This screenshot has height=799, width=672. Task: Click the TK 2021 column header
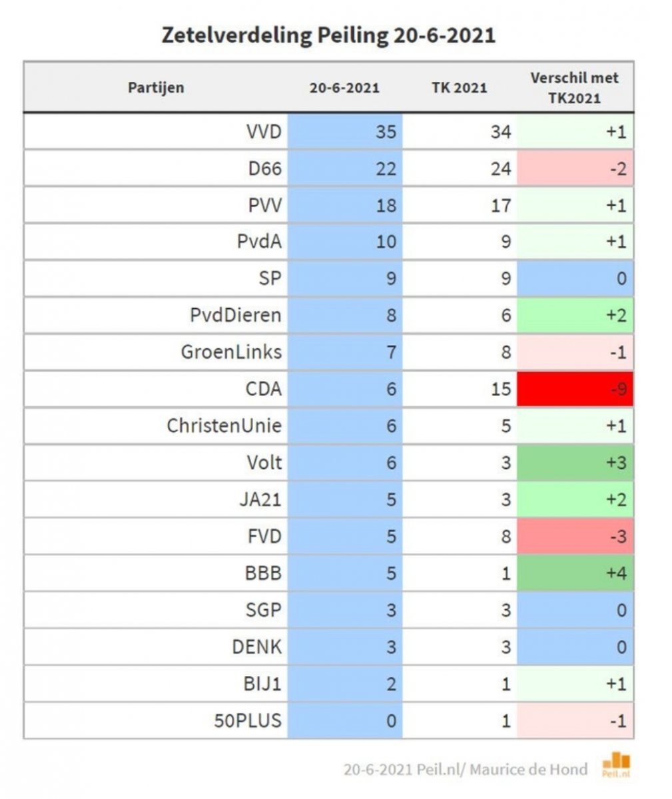click(x=459, y=87)
